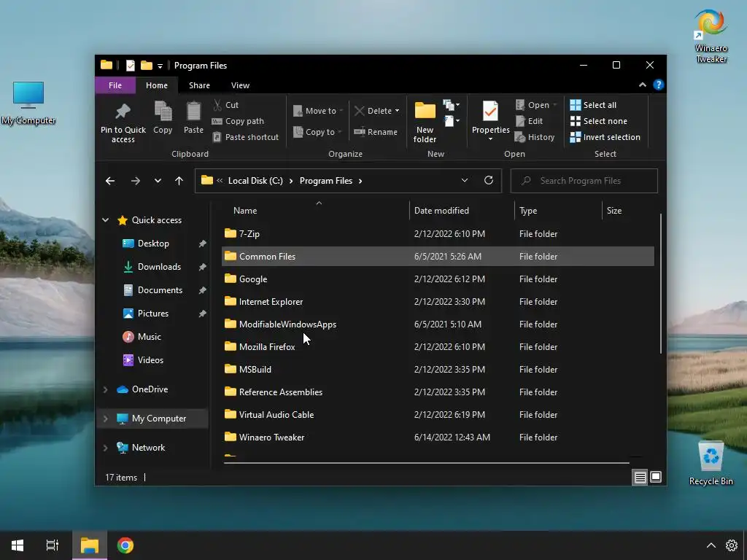Image resolution: width=747 pixels, height=560 pixels.
Task: Click Copy path
Action: pos(238,121)
